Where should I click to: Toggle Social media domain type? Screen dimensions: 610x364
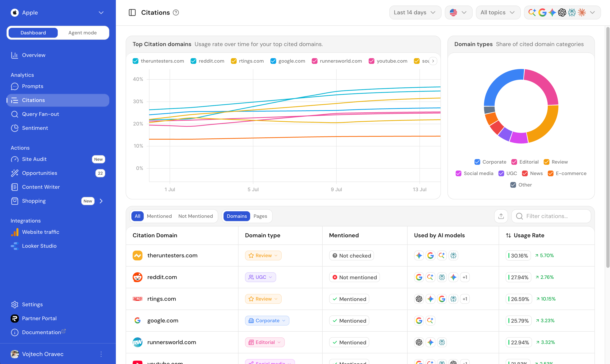pyautogui.click(x=458, y=173)
